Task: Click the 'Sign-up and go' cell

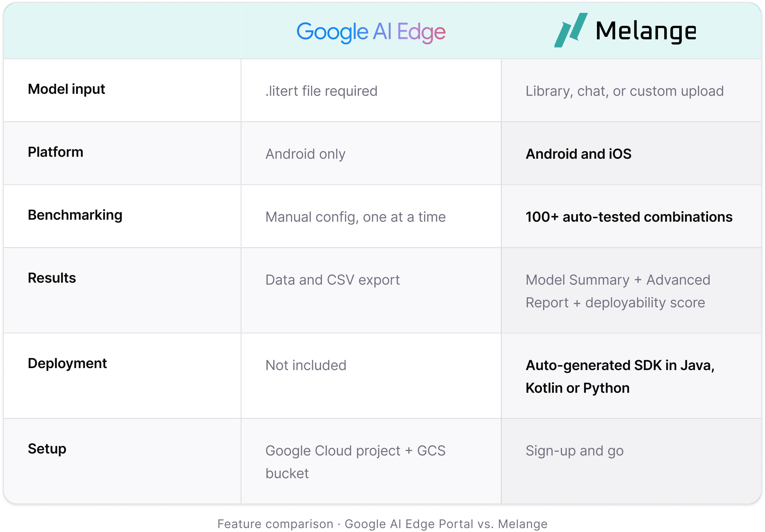Action: coord(575,451)
